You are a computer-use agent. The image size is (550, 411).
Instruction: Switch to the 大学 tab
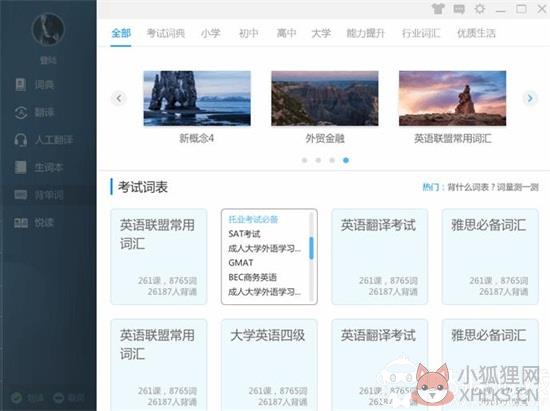(x=321, y=33)
